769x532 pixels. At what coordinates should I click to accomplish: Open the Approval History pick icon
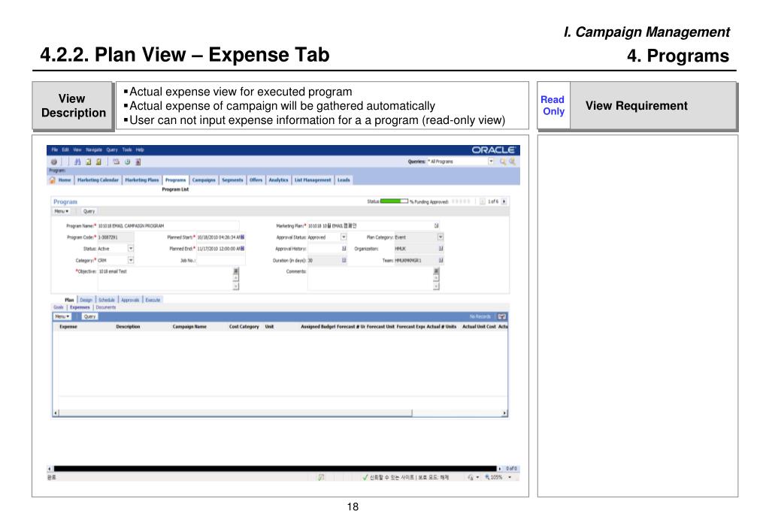[x=344, y=249]
